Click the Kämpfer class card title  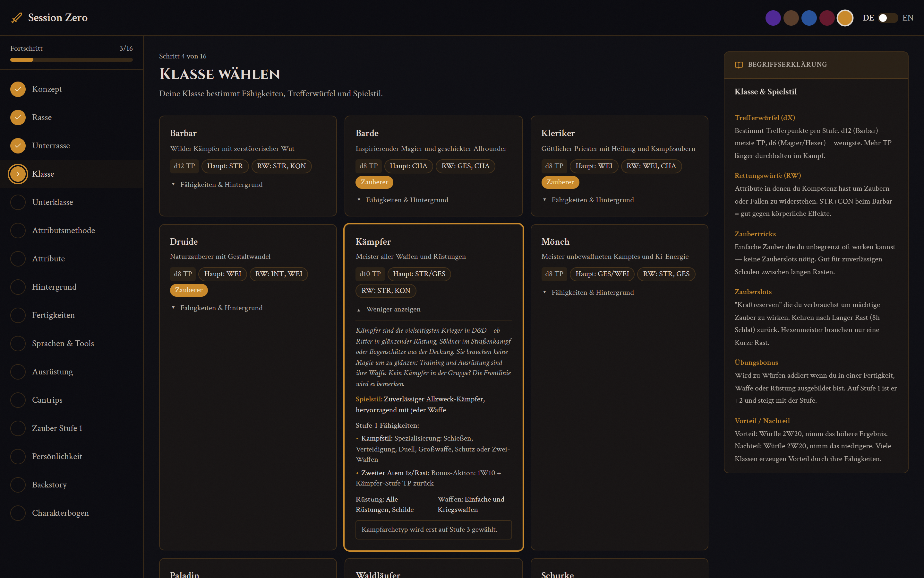pyautogui.click(x=373, y=241)
